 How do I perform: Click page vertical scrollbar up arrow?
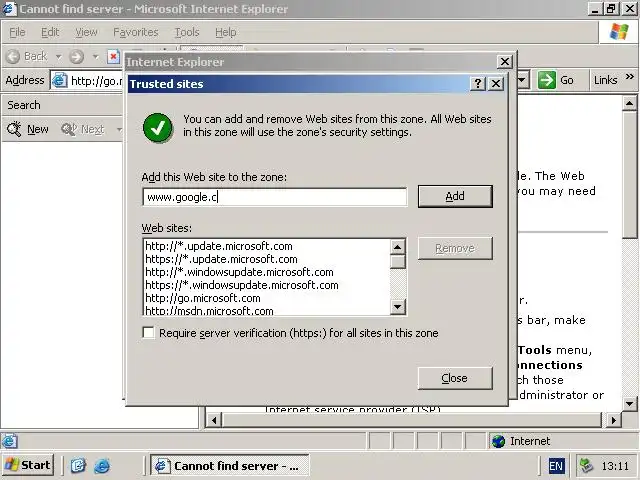tap(629, 104)
